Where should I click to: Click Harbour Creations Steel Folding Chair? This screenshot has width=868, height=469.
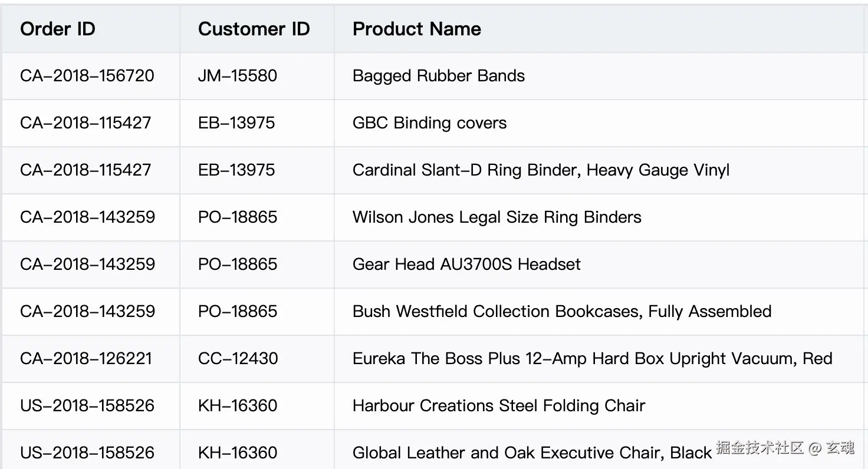499,406
